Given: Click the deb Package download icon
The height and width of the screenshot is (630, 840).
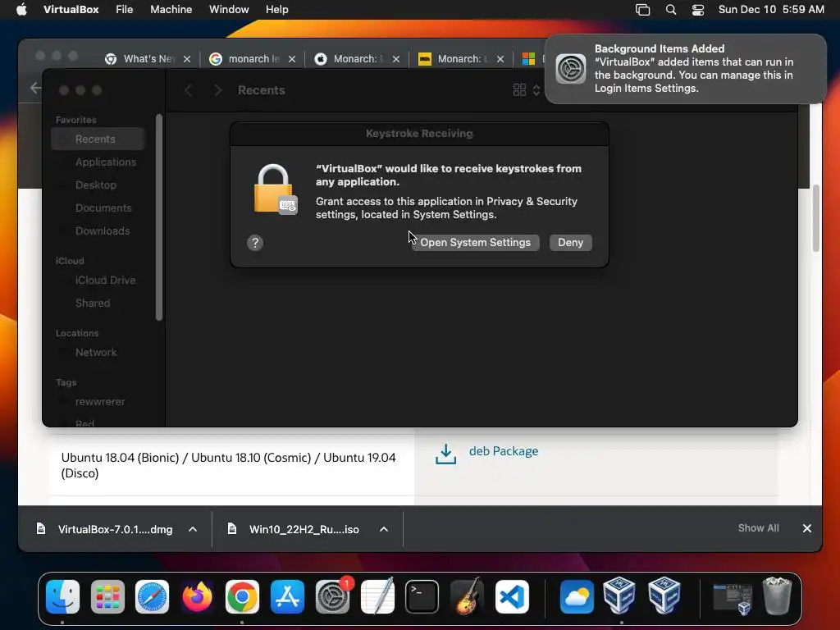Looking at the screenshot, I should 445,454.
